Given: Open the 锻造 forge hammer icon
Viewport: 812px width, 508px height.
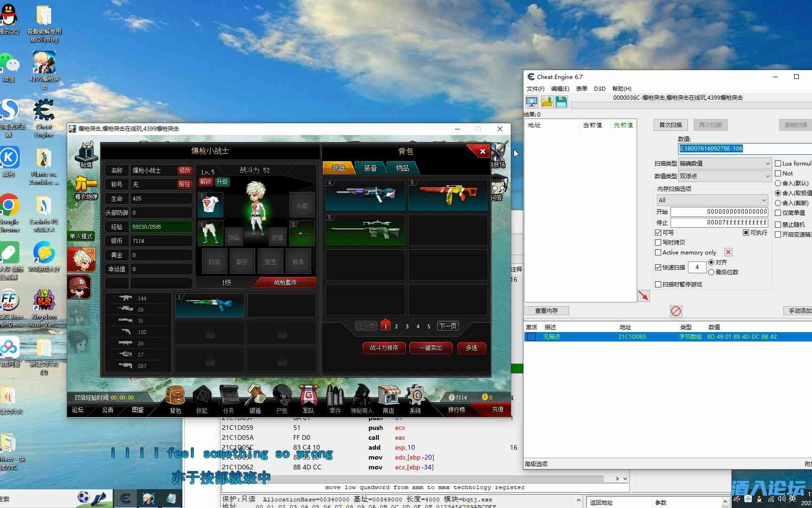Looking at the screenshot, I should click(x=255, y=398).
